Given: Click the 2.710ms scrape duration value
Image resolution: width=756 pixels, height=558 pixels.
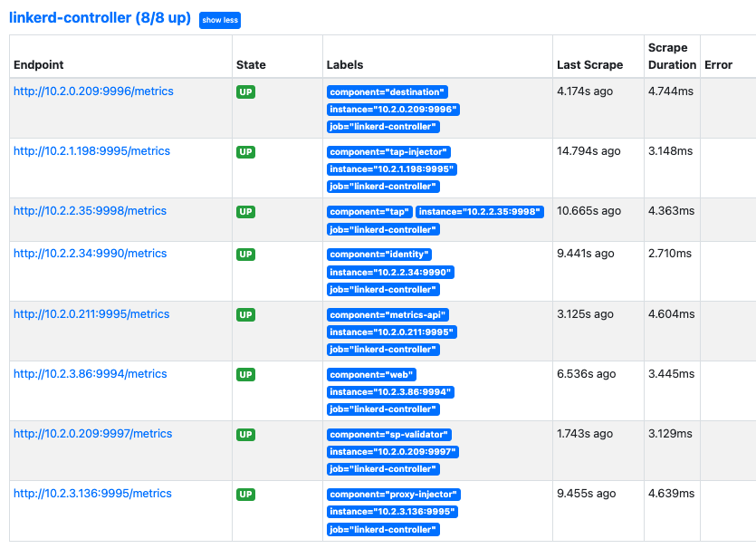Looking at the screenshot, I should click(670, 254).
